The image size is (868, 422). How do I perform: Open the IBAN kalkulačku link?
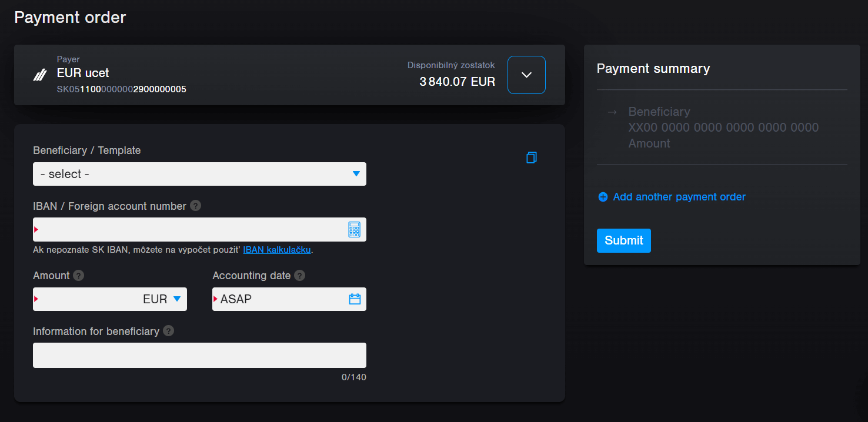277,249
